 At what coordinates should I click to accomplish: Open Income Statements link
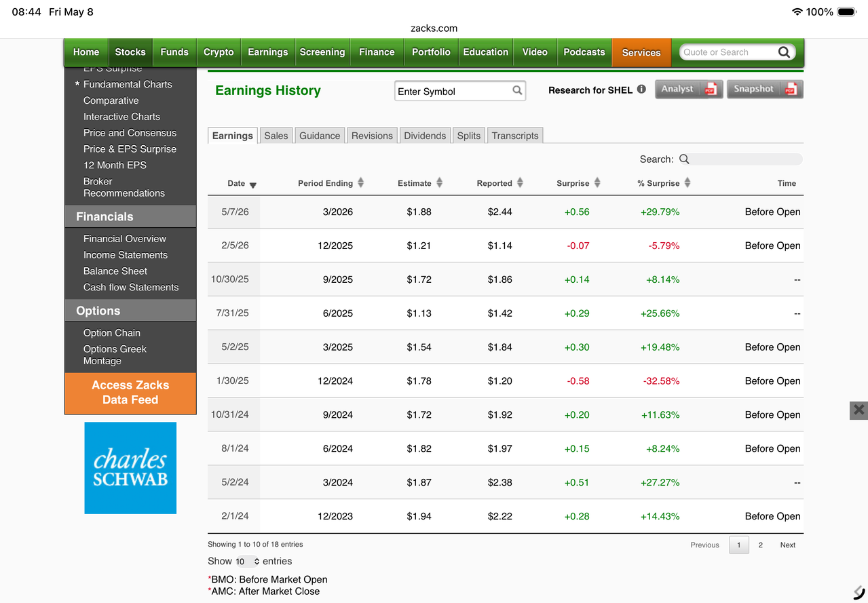126,255
